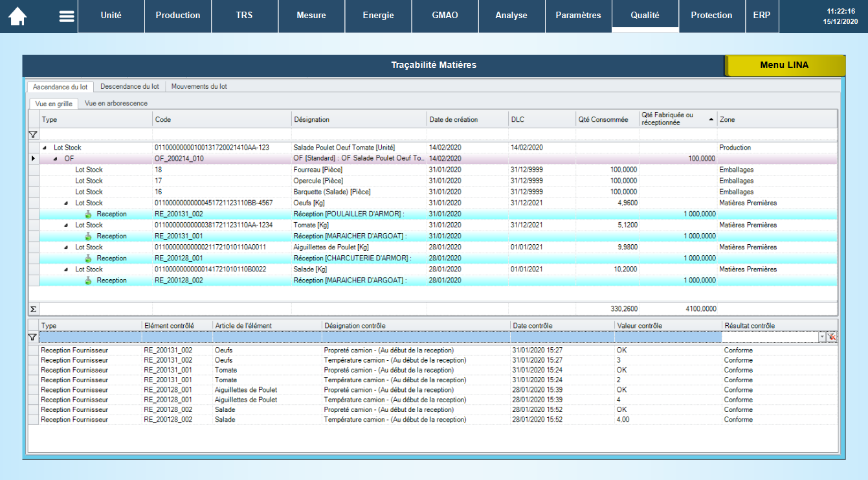Open the ERP menu
Image resolution: width=868 pixels, height=480 pixels.
click(762, 16)
